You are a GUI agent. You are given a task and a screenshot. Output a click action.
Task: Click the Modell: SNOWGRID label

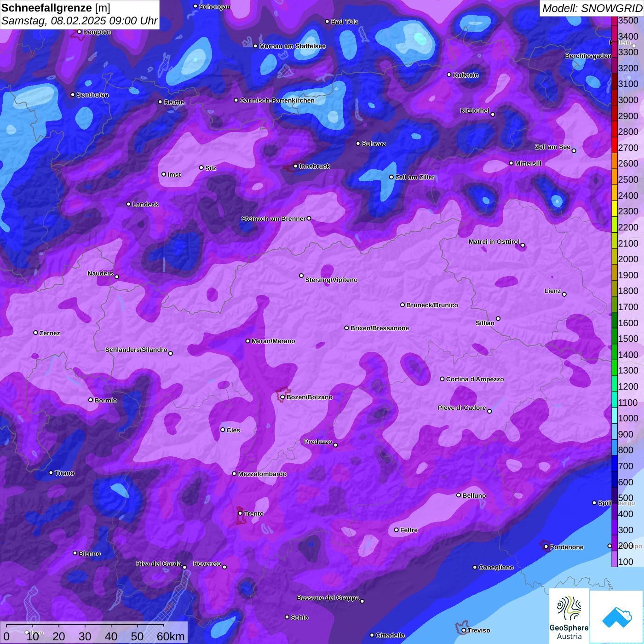click(592, 8)
